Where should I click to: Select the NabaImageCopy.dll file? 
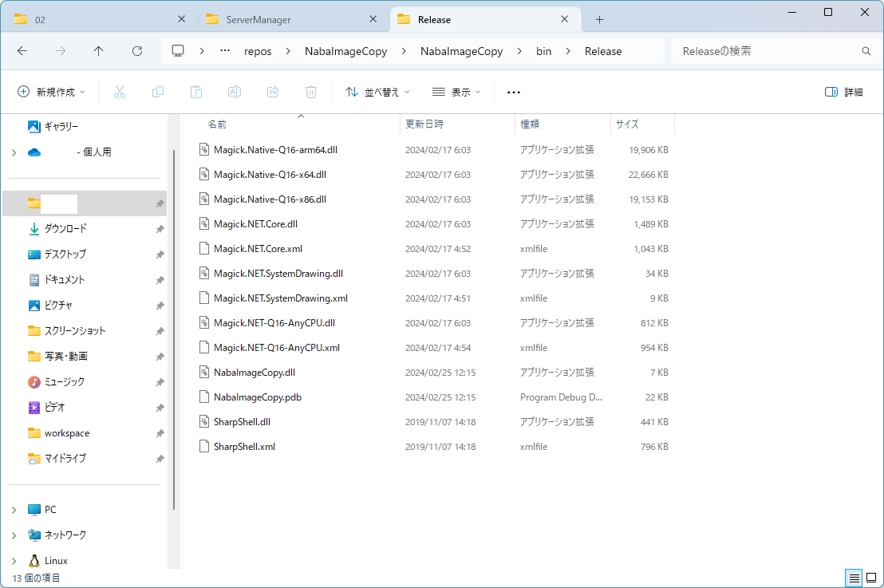pyautogui.click(x=254, y=373)
